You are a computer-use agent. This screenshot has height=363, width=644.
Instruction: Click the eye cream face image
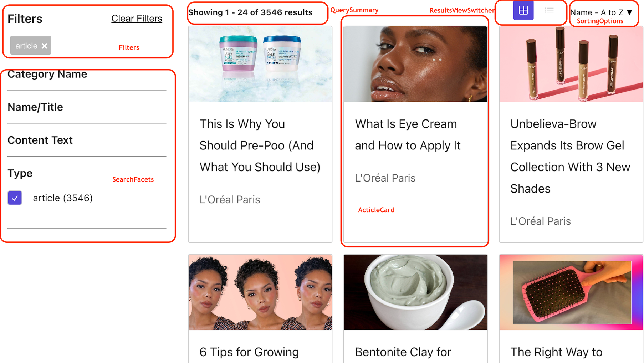(x=415, y=64)
